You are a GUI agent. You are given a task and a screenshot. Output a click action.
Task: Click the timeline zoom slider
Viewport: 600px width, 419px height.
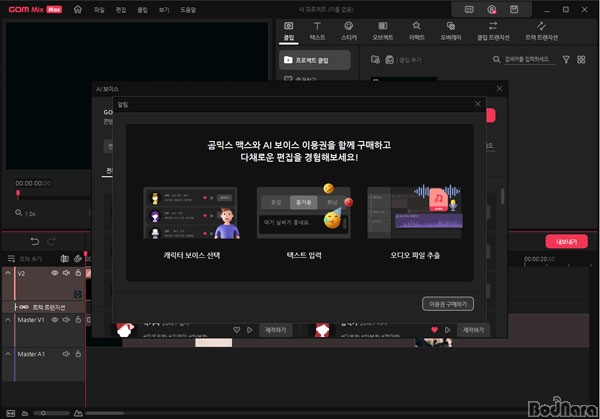[51, 413]
